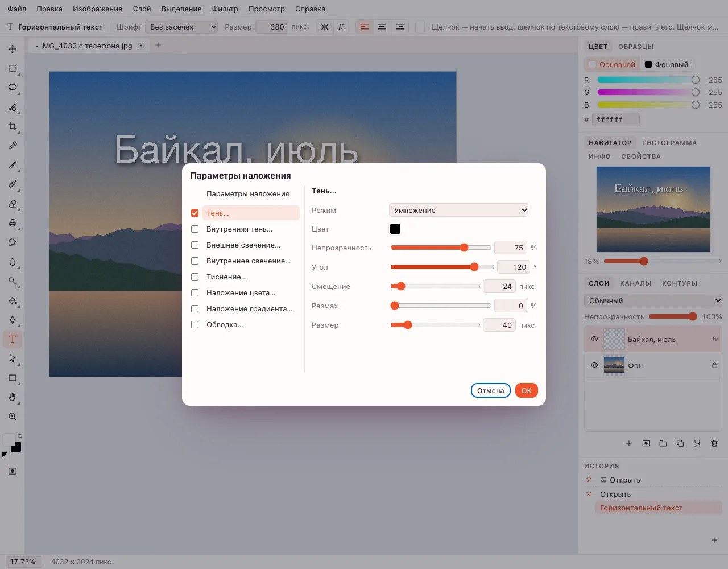The width and height of the screenshot is (728, 569).
Task: Select the Eraser tool
Action: pyautogui.click(x=13, y=204)
